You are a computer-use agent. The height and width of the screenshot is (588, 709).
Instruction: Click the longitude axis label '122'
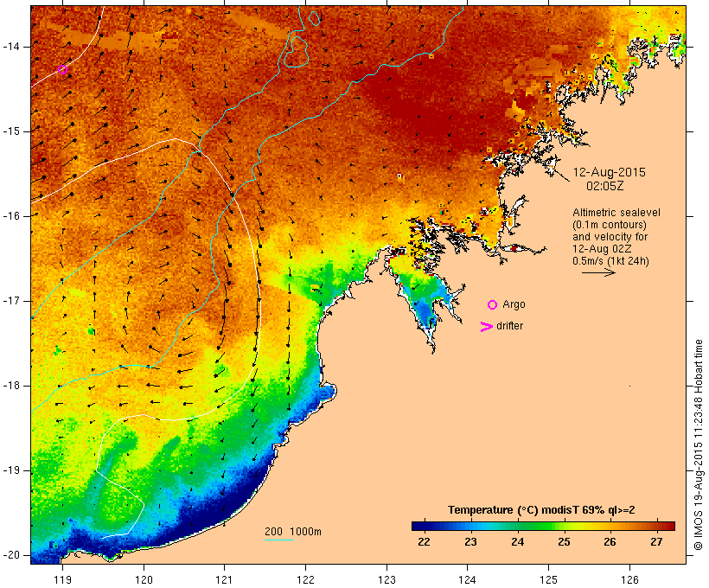(x=306, y=579)
